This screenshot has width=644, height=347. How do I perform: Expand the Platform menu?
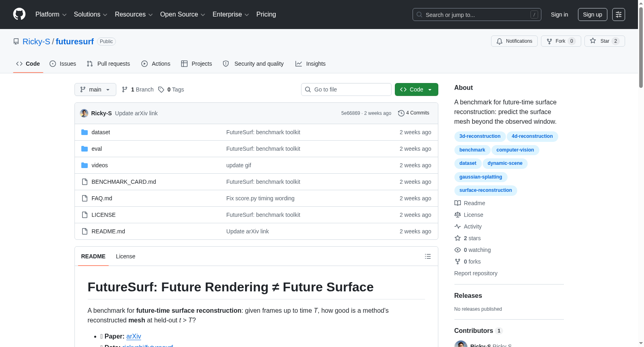(x=51, y=15)
